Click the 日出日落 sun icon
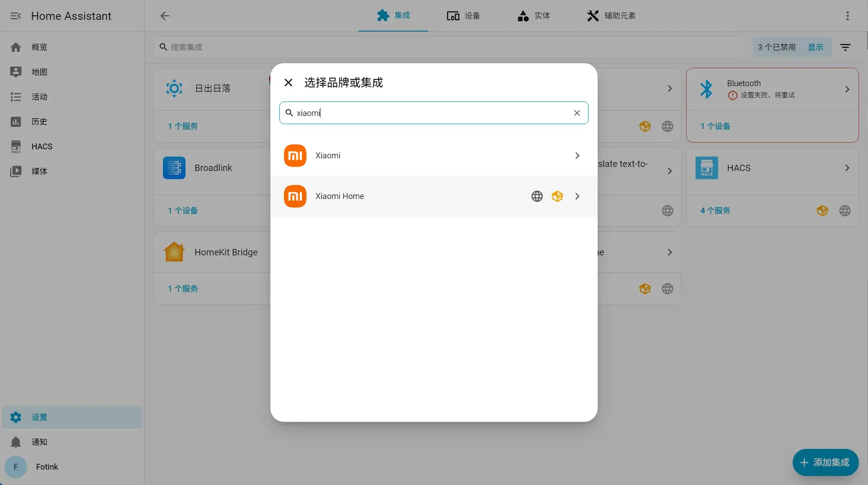The image size is (868, 485). click(x=174, y=88)
